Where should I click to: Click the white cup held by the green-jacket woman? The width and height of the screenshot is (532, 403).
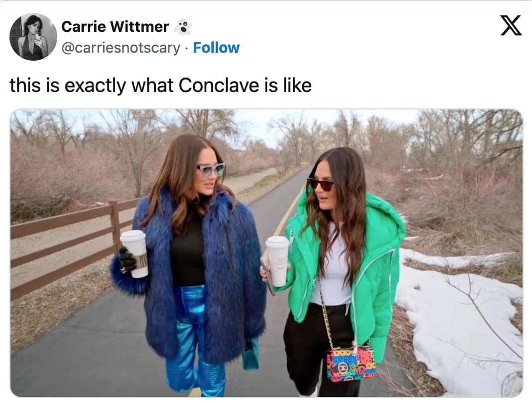pos(277,261)
